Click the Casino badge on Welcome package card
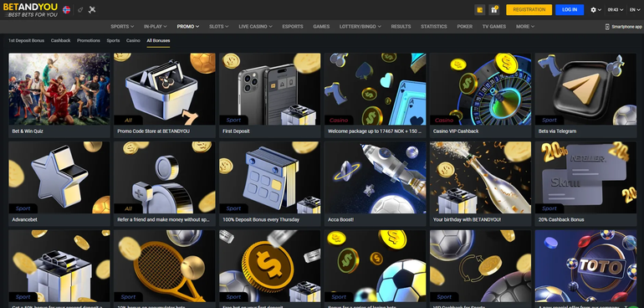The width and height of the screenshot is (644, 308). [x=339, y=120]
